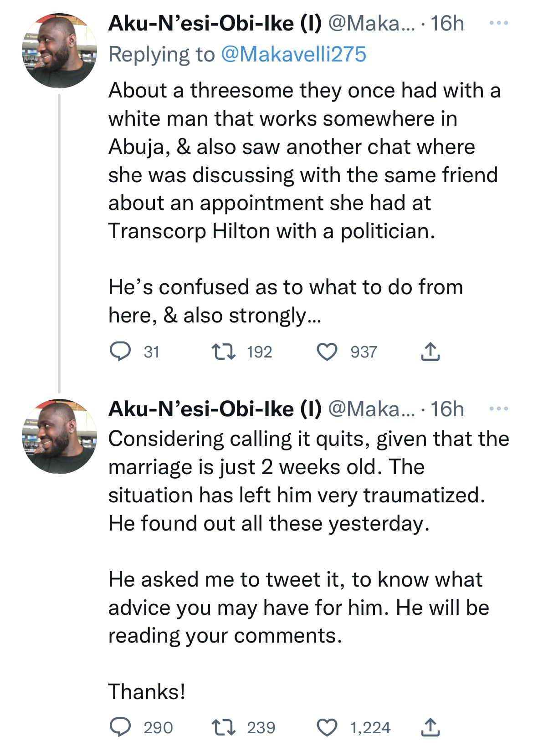This screenshot has height=756, width=533.
Task: Like the second tweet with 1,224 likes
Action: click(327, 728)
